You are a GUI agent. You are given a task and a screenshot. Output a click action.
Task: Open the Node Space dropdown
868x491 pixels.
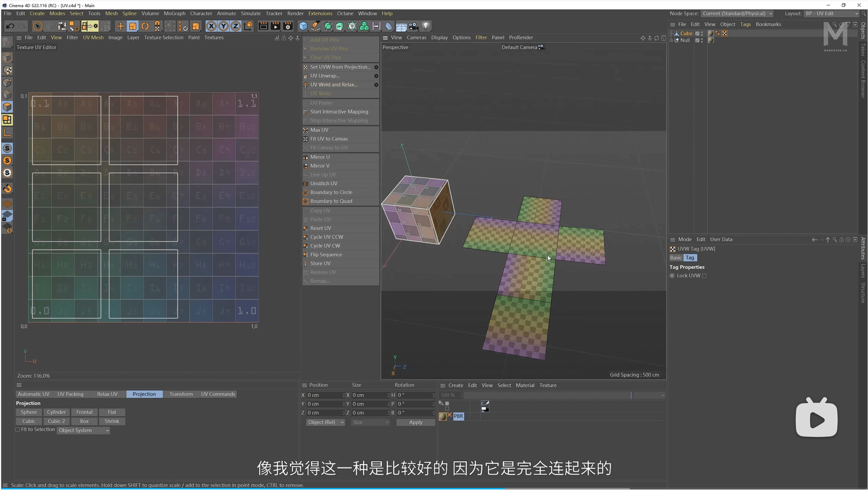coord(737,14)
